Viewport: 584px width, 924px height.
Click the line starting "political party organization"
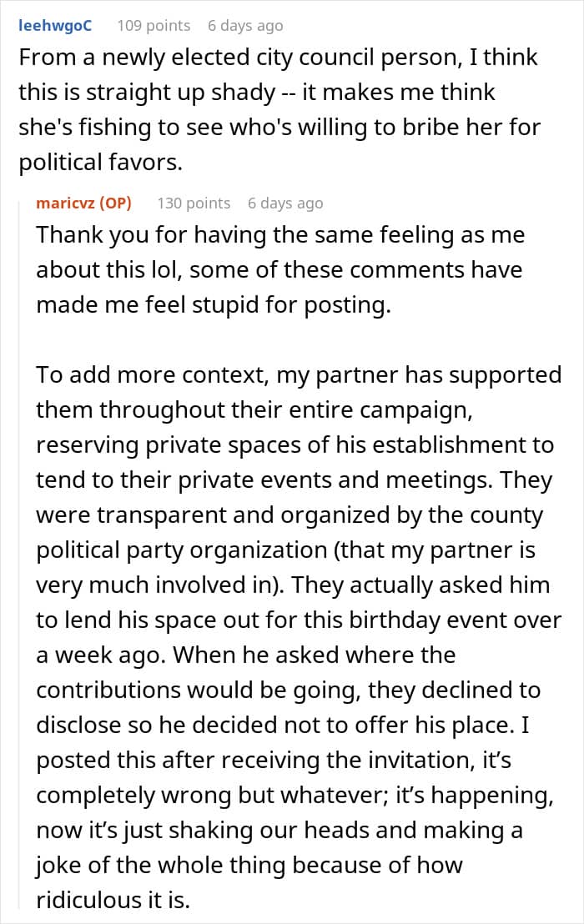(x=285, y=550)
